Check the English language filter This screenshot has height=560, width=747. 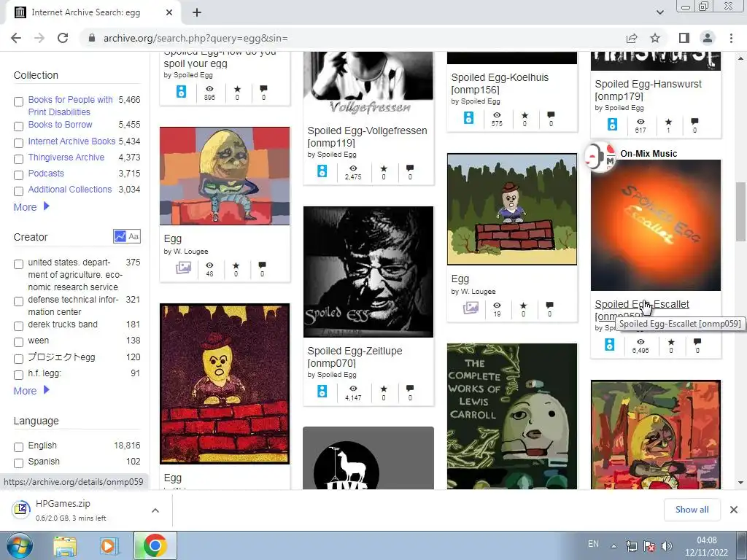(18, 447)
